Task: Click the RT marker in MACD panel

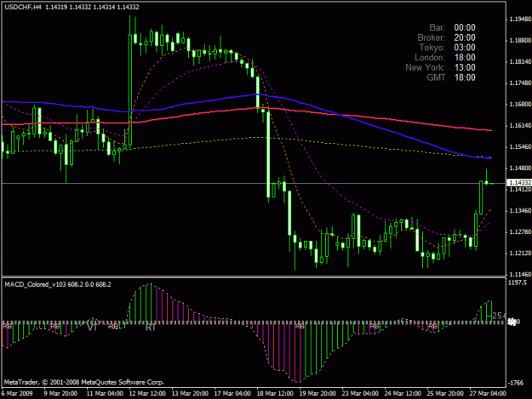Action: coord(151,328)
